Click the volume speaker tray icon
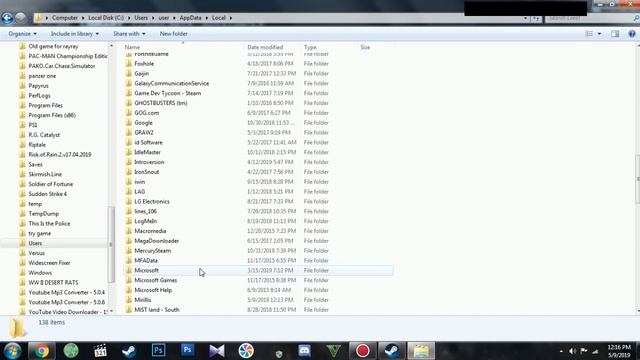Image resolution: width=640 pixels, height=360 pixels. tap(572, 351)
